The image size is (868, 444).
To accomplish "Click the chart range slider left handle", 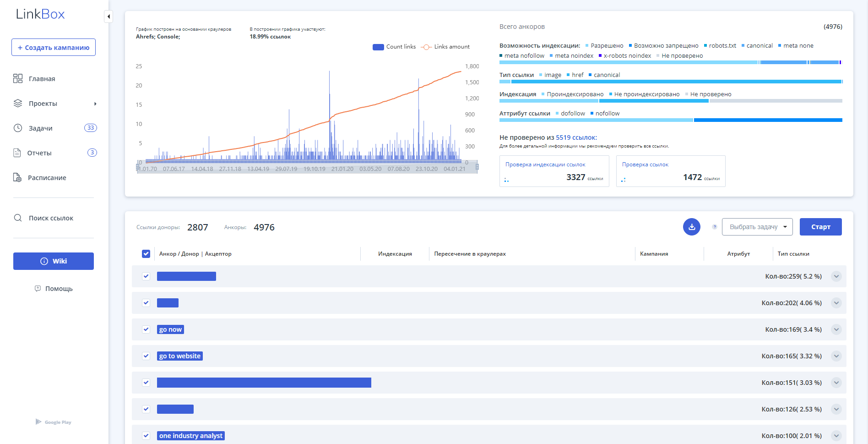I will 138,167.
